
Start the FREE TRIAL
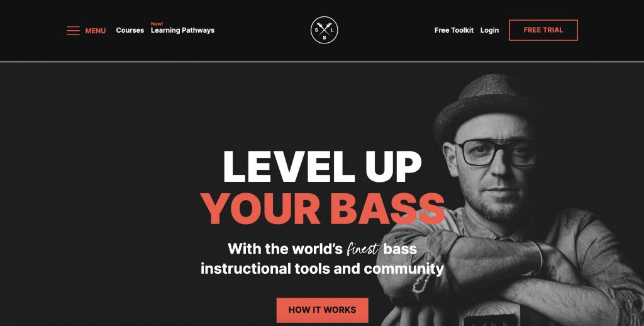point(543,30)
